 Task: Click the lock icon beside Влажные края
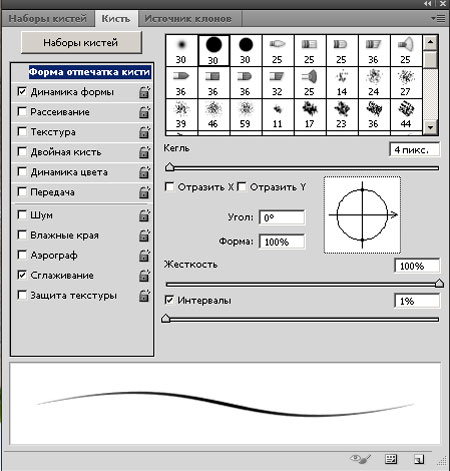[x=144, y=235]
